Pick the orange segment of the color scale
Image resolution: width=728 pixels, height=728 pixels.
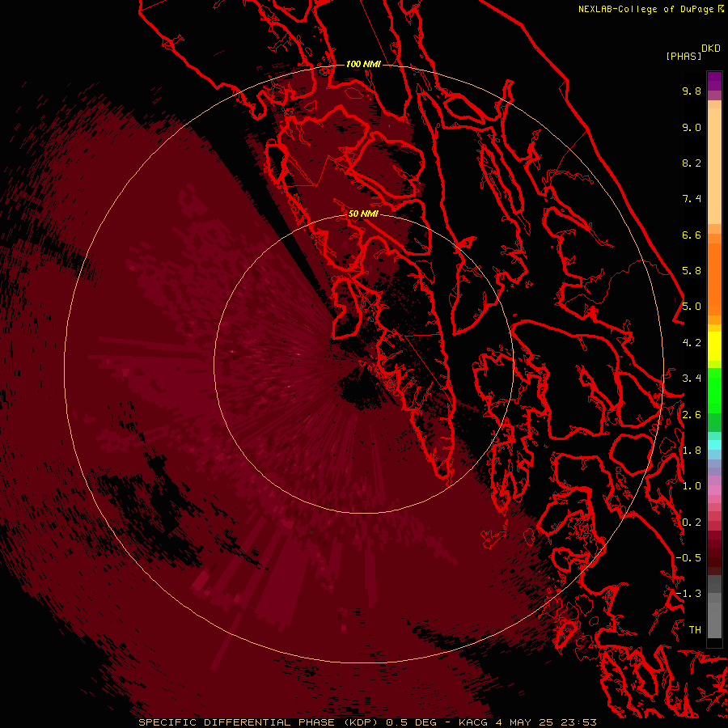pyautogui.click(x=714, y=278)
